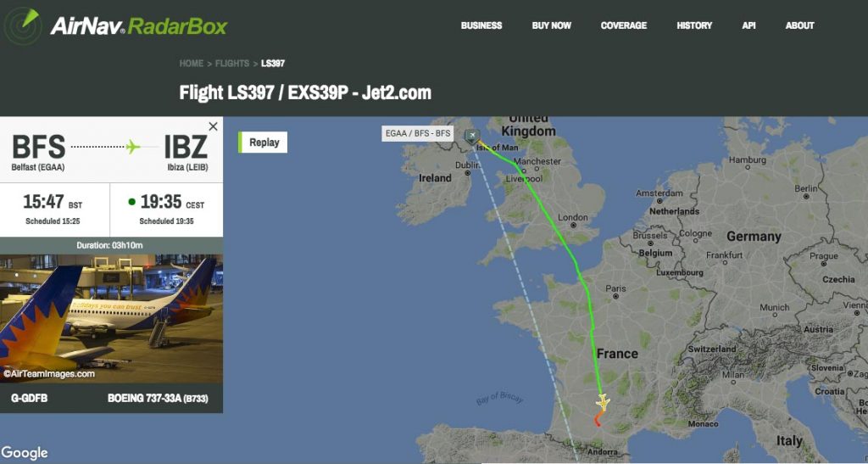This screenshot has width=868, height=464.
Task: Click the G-GDFB registration text
Action: pos(30,398)
